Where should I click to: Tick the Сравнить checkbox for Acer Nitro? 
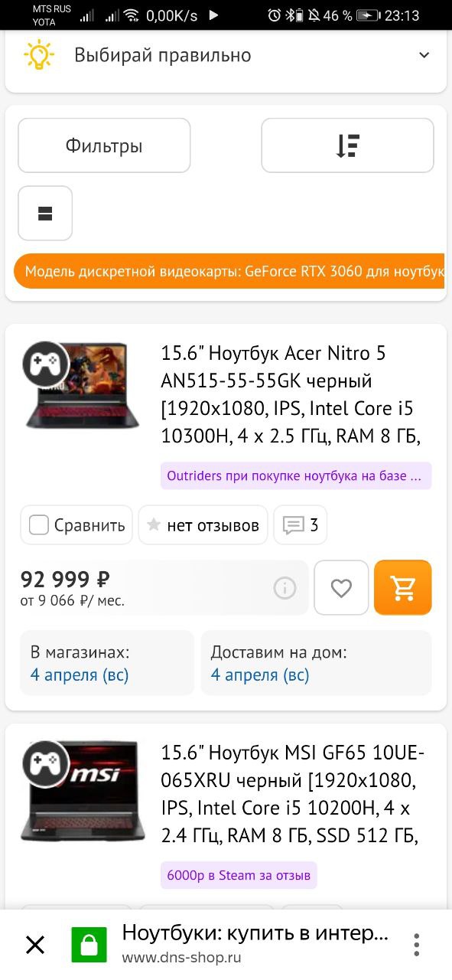tap(39, 525)
